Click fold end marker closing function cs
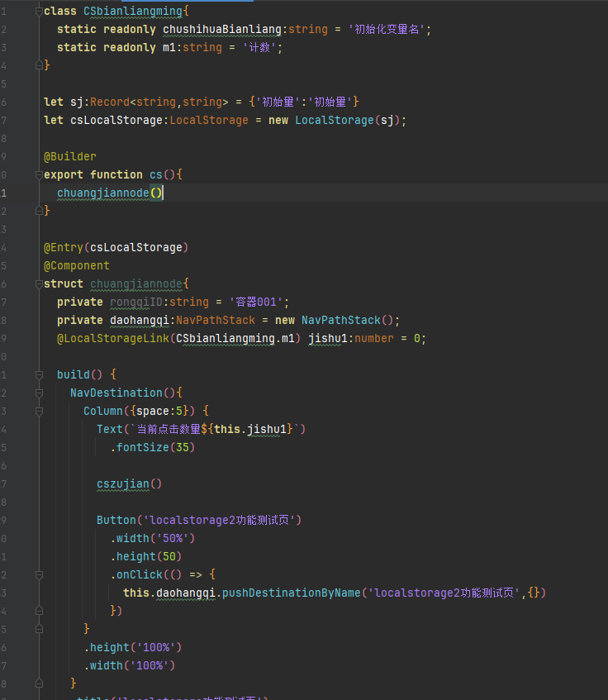This screenshot has width=608, height=700. 38,212
